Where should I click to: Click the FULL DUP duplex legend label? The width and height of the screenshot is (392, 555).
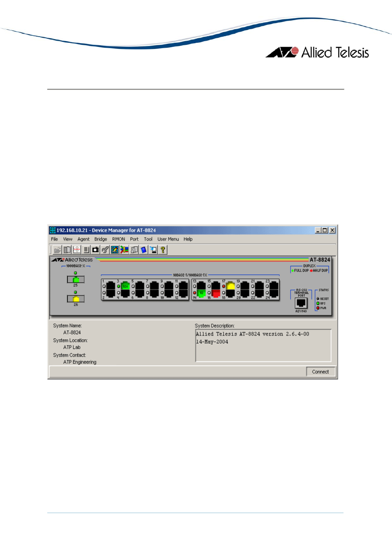(301, 271)
